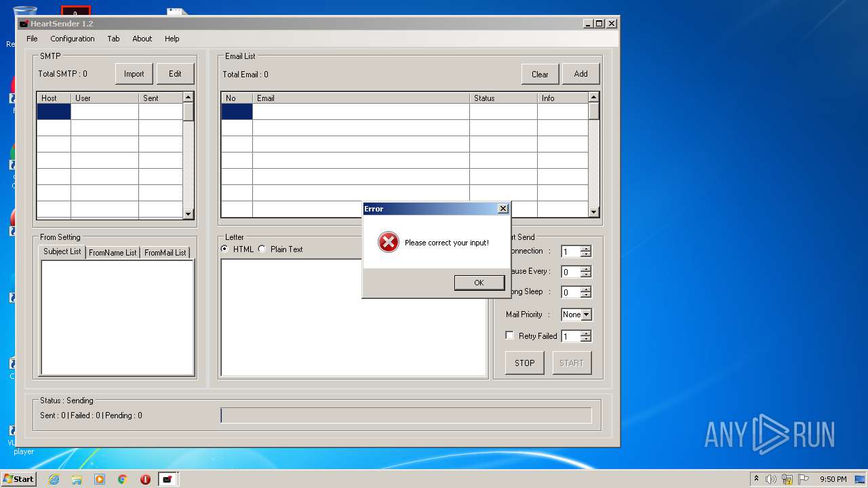868x488 pixels.
Task: Increase the Retry Failed count
Action: (x=586, y=333)
